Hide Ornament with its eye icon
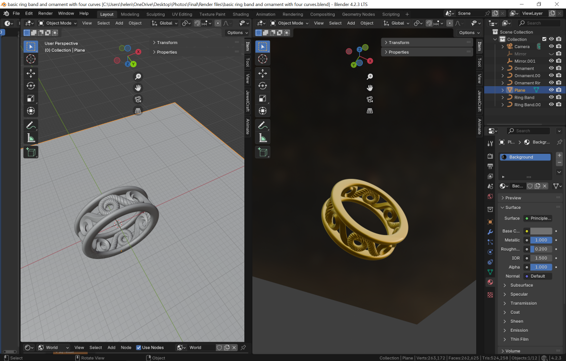Screen dimensions: 566x361 (551, 68)
